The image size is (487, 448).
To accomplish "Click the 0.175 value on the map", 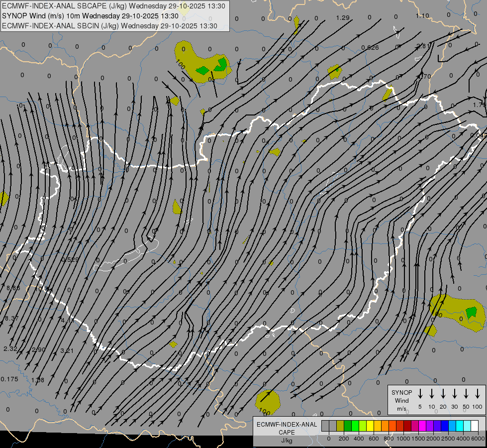I will coord(9,379).
